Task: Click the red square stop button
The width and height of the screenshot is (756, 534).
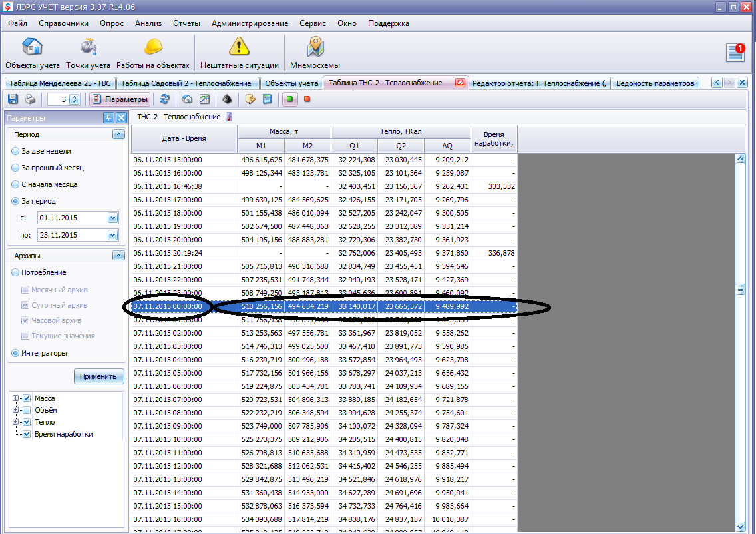Action: click(307, 99)
